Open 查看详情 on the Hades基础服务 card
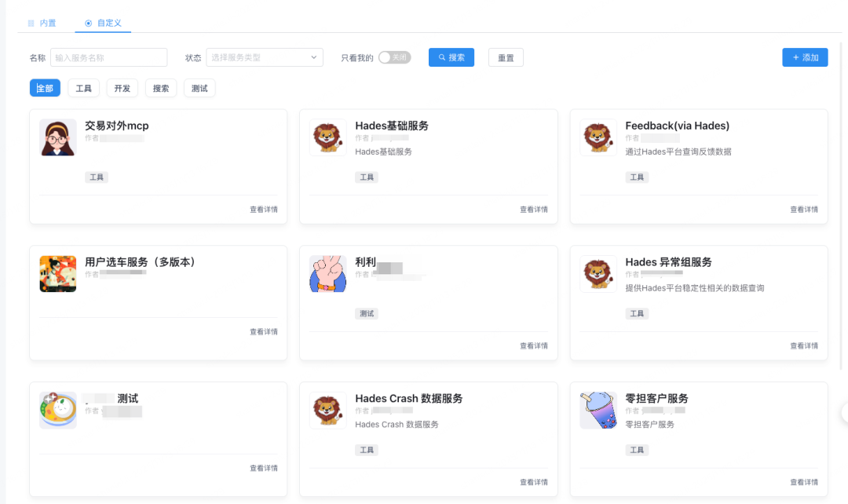Image resolution: width=848 pixels, height=504 pixels. [533, 209]
